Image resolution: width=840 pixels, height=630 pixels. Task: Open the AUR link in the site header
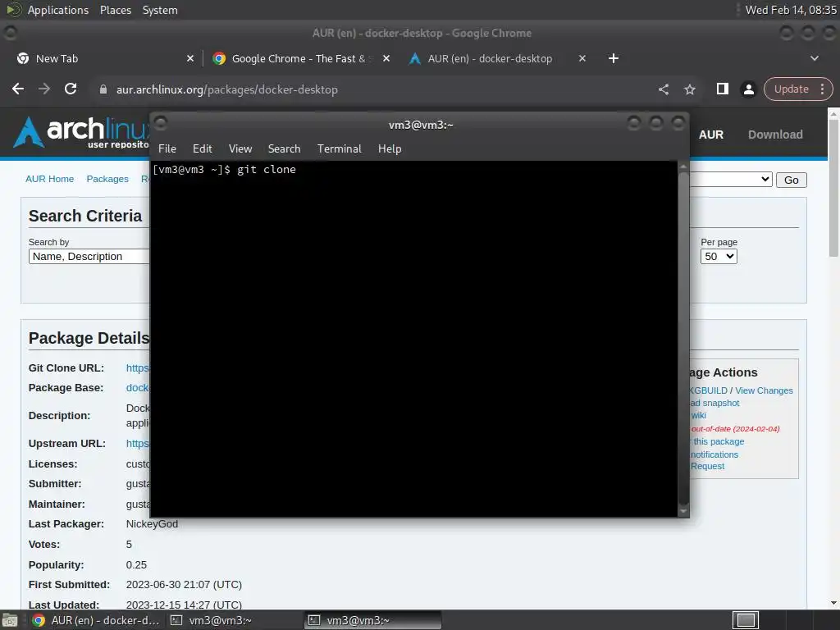[x=711, y=135]
